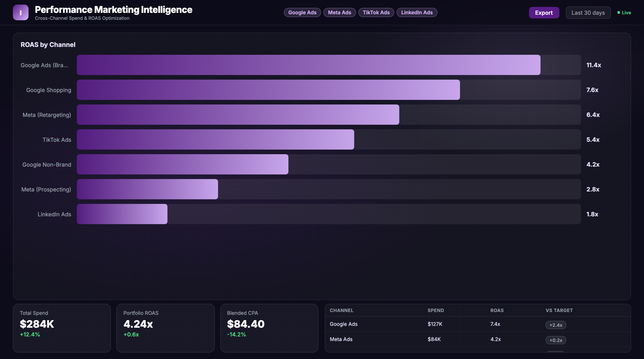Click the LinkedIn Ads bar label
644x359 pixels.
(x=54, y=214)
